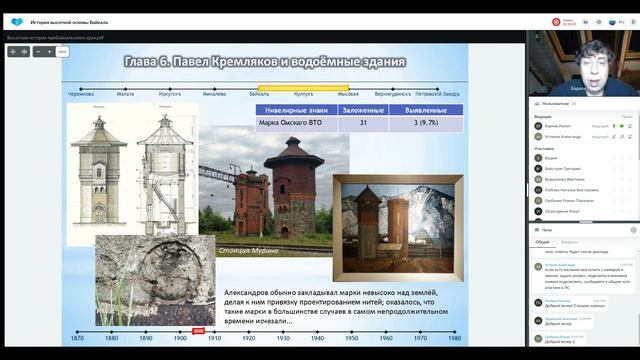Image resolution: width=640 pixels, height=360 pixels.
Task: Click the PDF filename in the dark bar
Action: coord(55,38)
